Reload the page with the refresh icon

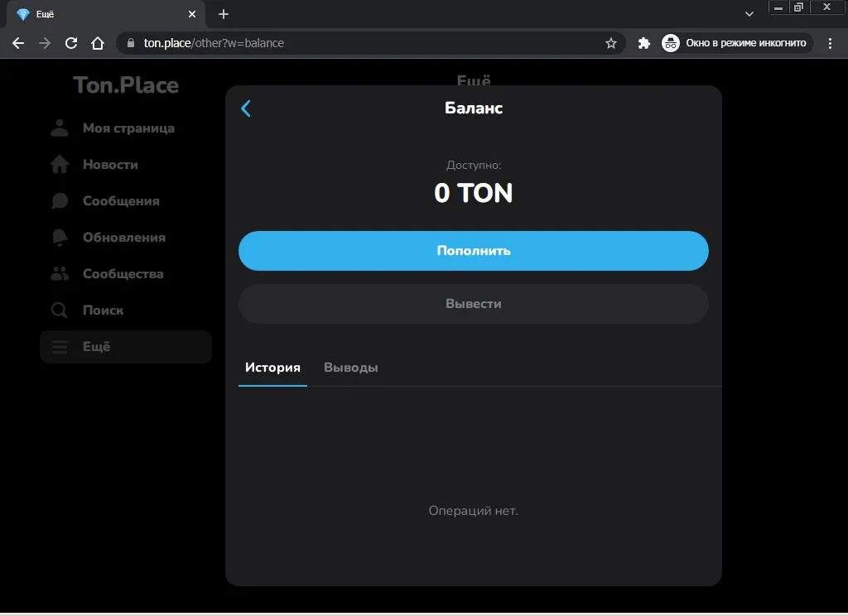[x=71, y=43]
